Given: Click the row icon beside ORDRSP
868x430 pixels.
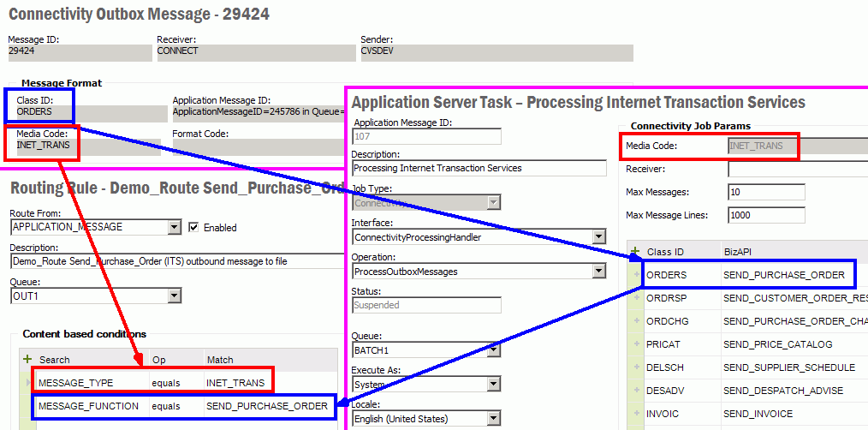Looking at the screenshot, I should tap(635, 298).
